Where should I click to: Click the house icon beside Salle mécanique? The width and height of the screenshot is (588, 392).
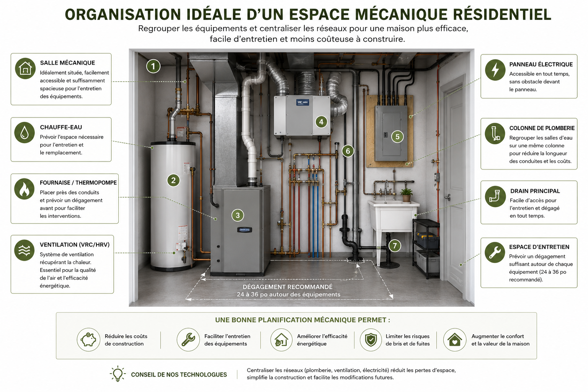pyautogui.click(x=25, y=69)
